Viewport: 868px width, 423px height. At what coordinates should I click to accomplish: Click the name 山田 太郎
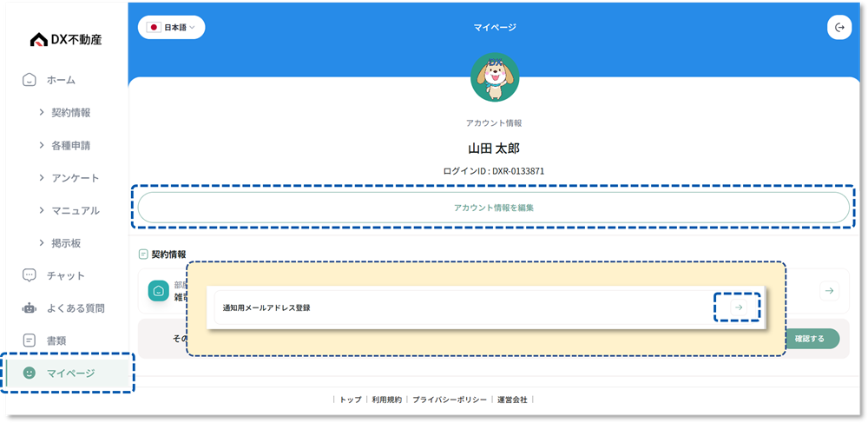pos(494,149)
